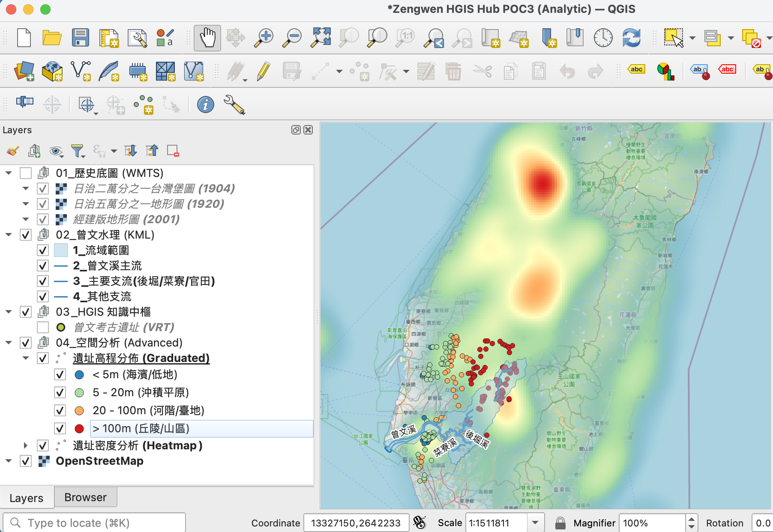
Task: Enable the 曾文考古遺址 (VRT) layer
Action: (x=42, y=327)
